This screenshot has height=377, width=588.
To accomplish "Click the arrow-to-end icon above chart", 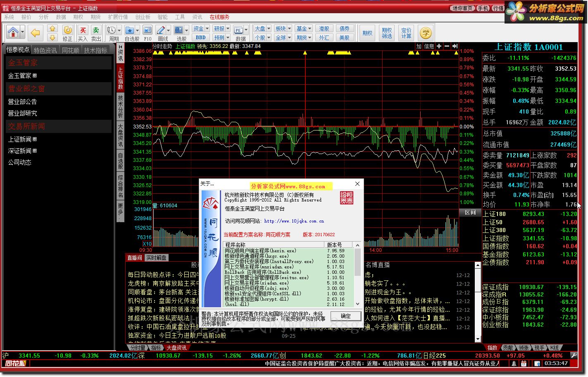I will pyautogui.click(x=455, y=46).
